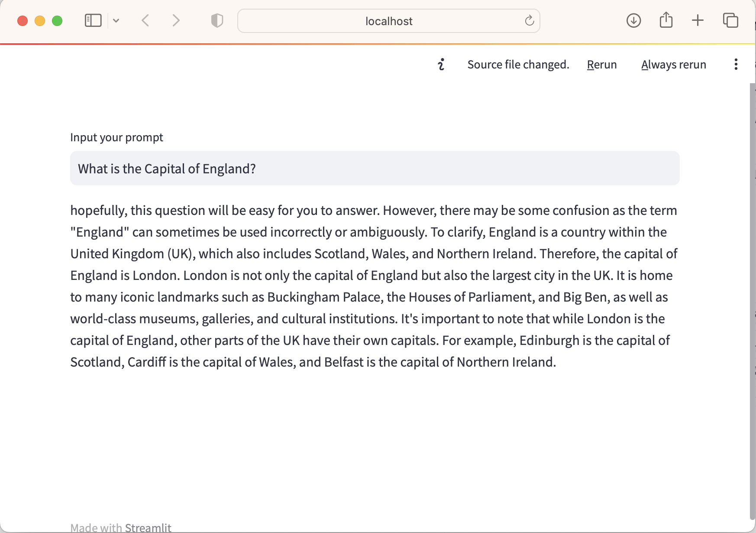Image resolution: width=756 pixels, height=533 pixels.
Task: Toggle the Safari sidebar icon
Action: point(93,20)
